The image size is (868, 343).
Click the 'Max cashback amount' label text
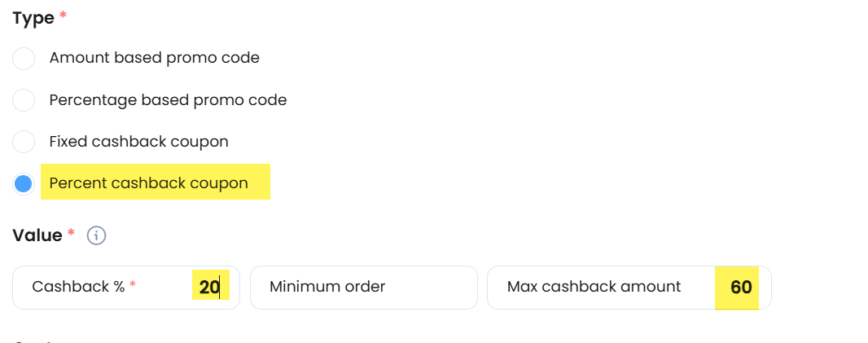[x=594, y=287]
